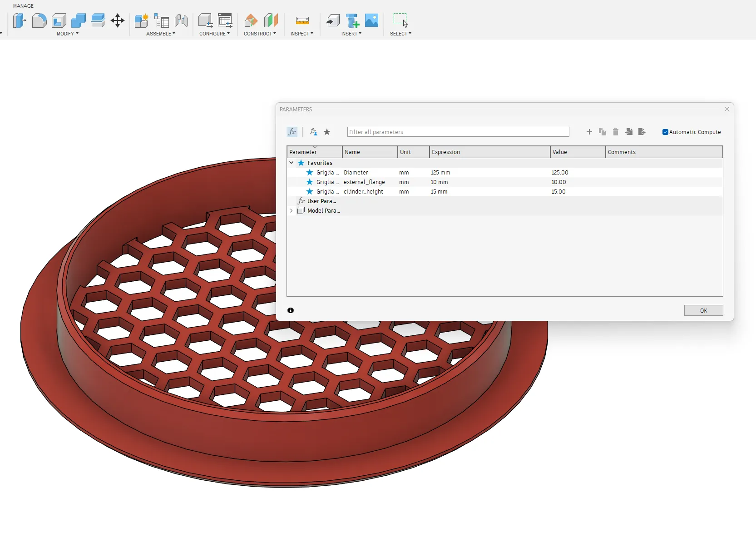This screenshot has height=533, width=756.
Task: Open the ASSEMBLE dropdown menu
Action: tap(161, 34)
